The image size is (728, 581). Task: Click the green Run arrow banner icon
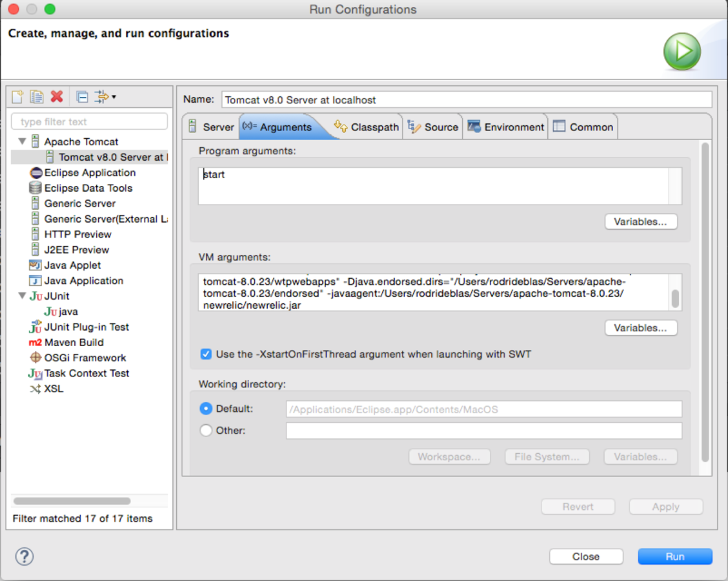[x=682, y=51]
